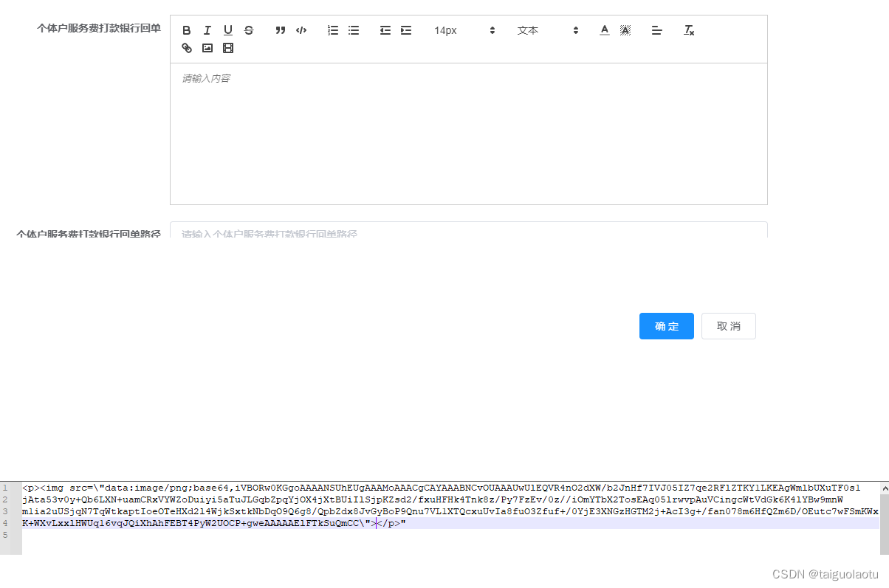Image resolution: width=889 pixels, height=588 pixels.
Task: Click the code line starting with mlia2uUSjqN7
Action: point(450,511)
